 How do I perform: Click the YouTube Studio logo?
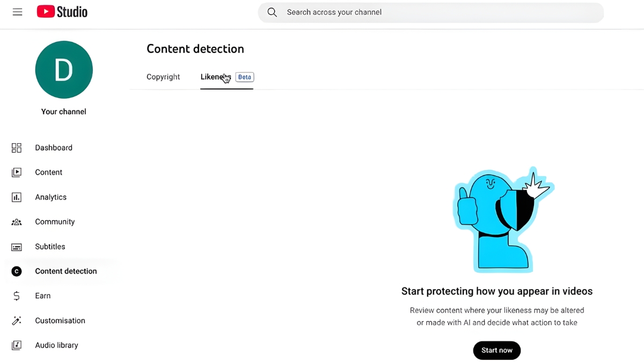(62, 11)
